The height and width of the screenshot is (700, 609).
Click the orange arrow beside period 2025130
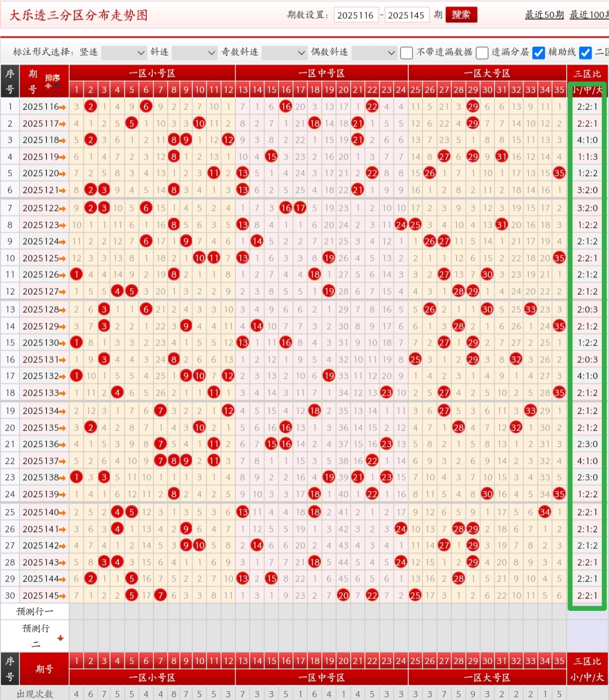(63, 343)
